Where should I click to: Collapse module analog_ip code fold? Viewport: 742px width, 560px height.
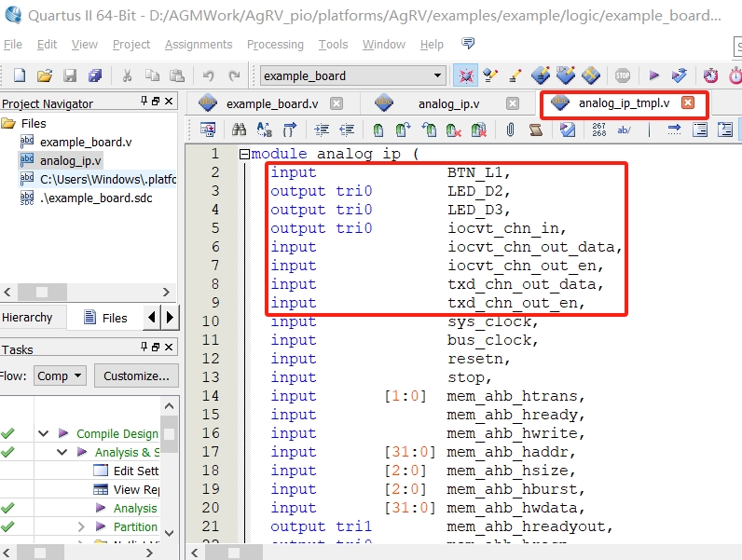(x=244, y=154)
